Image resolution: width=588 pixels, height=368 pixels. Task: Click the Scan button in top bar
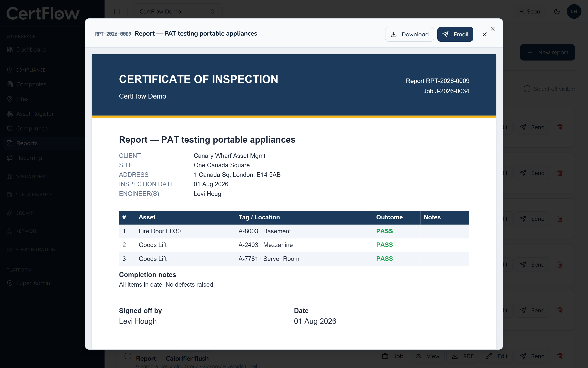[x=529, y=11]
